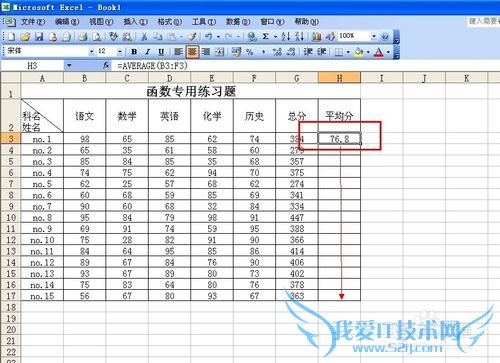Open the 格式 (Format) menu
The image size is (500, 363).
[170, 22]
